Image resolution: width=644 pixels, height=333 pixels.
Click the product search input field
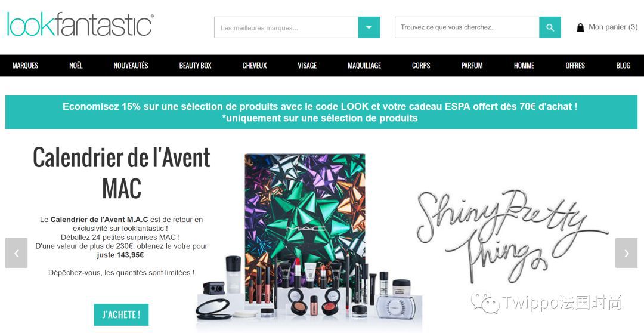tap(467, 27)
